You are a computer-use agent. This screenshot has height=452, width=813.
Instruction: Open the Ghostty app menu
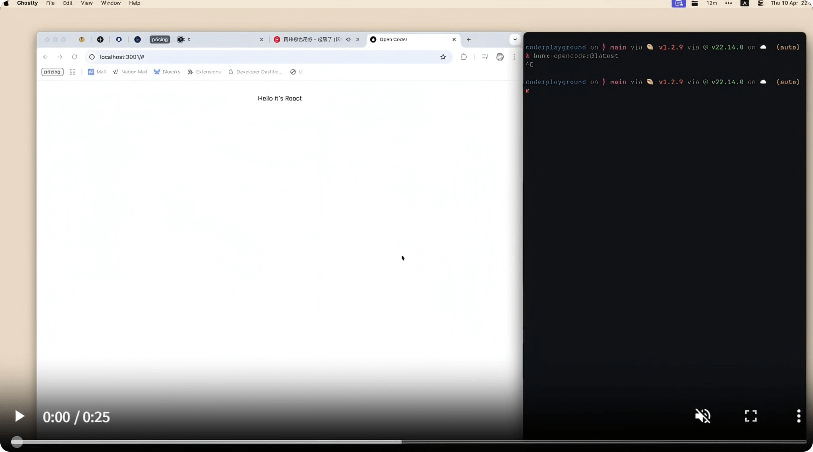tap(27, 4)
